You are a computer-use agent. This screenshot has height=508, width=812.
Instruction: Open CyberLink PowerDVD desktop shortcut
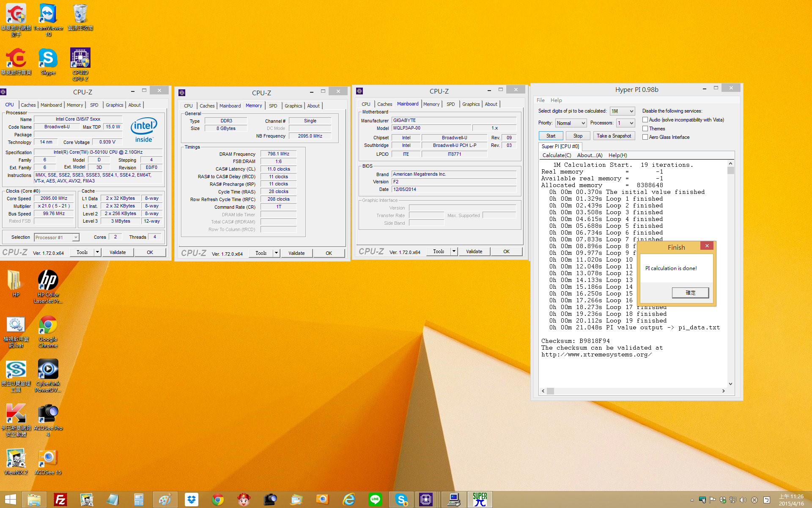click(48, 376)
